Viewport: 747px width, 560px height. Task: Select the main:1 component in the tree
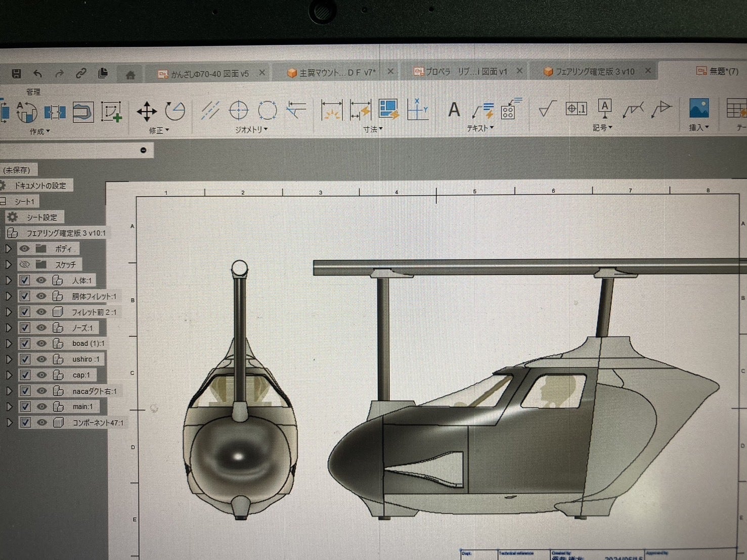point(82,406)
